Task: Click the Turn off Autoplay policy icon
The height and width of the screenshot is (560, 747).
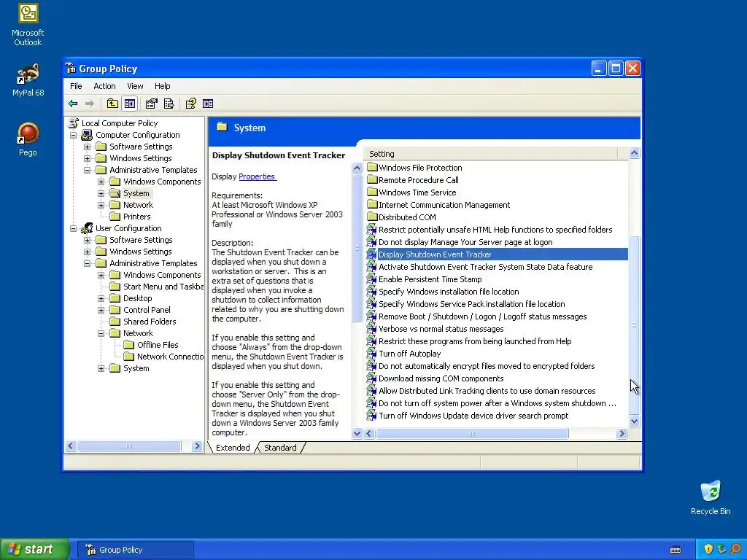Action: [371, 354]
